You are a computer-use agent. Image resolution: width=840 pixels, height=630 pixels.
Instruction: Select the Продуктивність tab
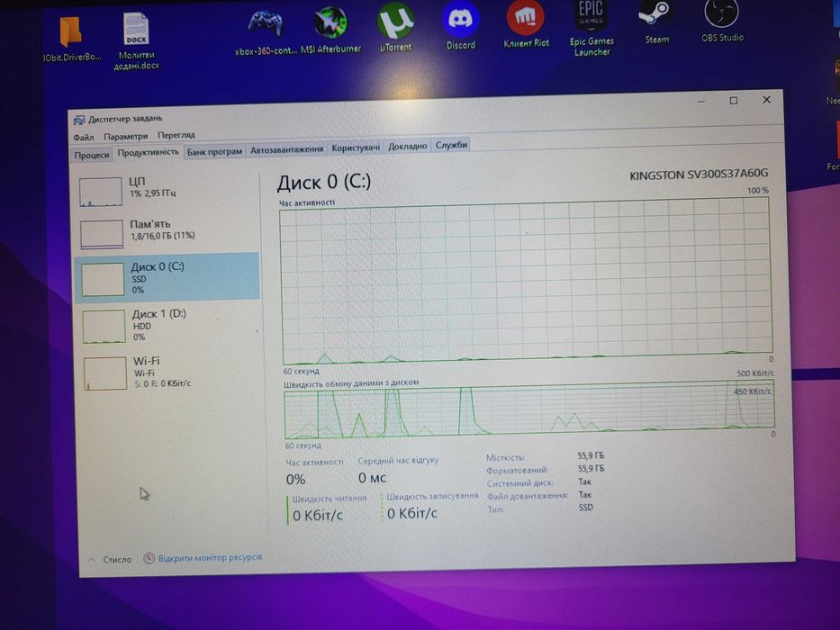click(x=148, y=152)
